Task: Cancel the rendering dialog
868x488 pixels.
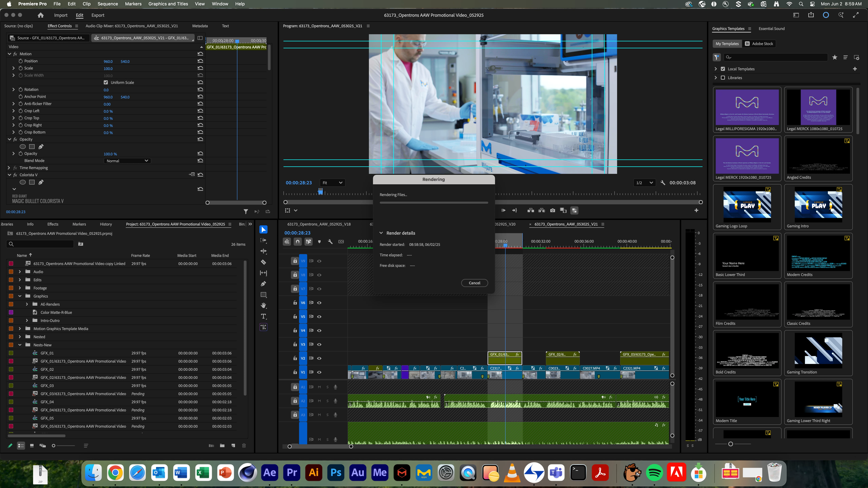Action: (474, 283)
